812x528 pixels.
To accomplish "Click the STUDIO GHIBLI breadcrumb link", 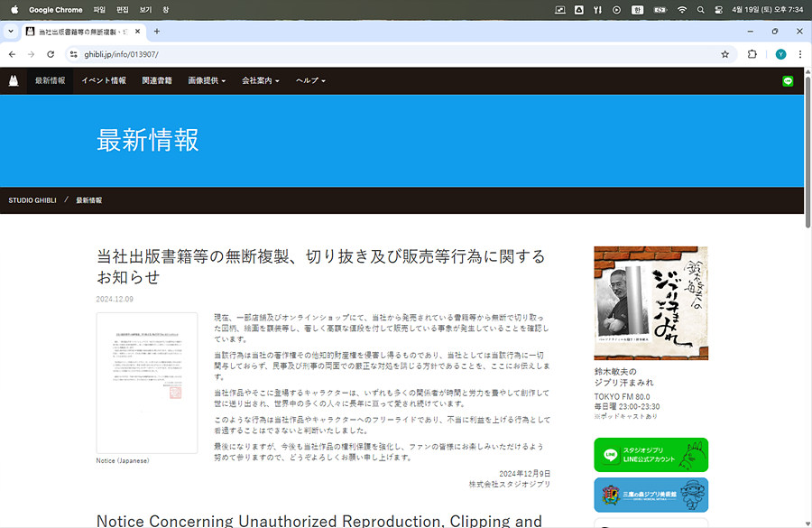I will pos(32,200).
